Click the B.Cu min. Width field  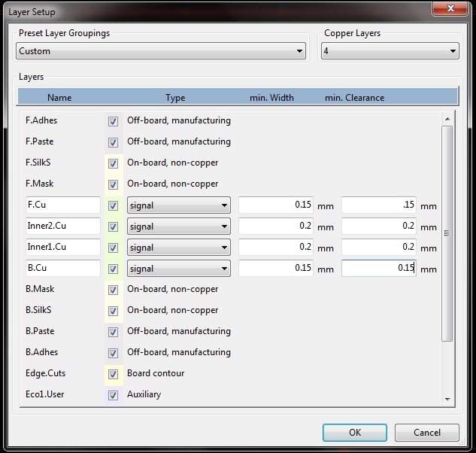tap(275, 269)
